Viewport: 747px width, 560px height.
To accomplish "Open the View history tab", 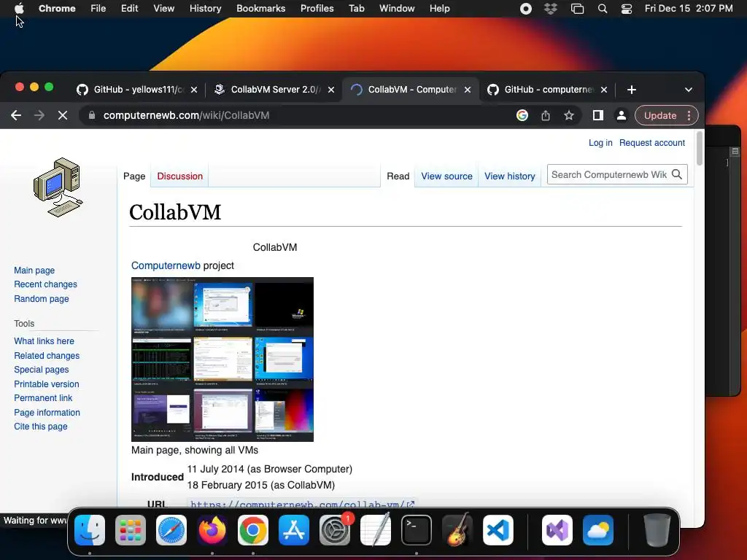I will pos(510,176).
